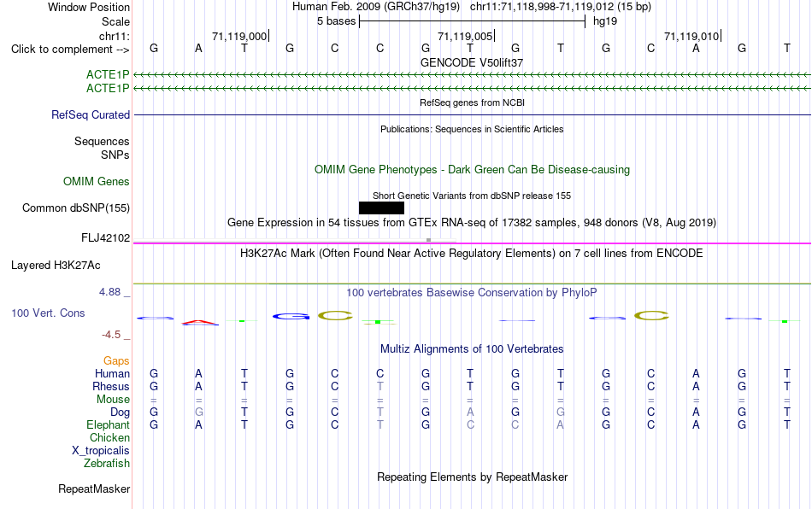Click the -4.5 conservation scale value
Screen dimensions: 812x509
(111, 335)
